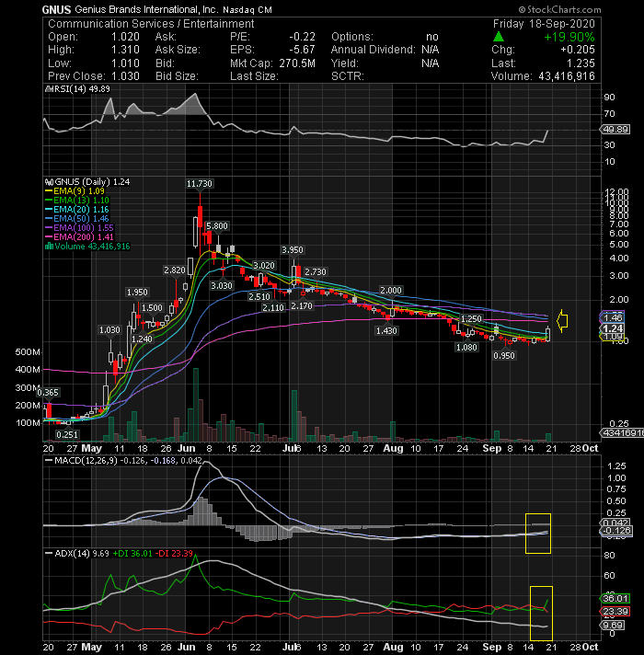Click the 1.950 price label
Viewport: 644px width, 655px height.
137,293
